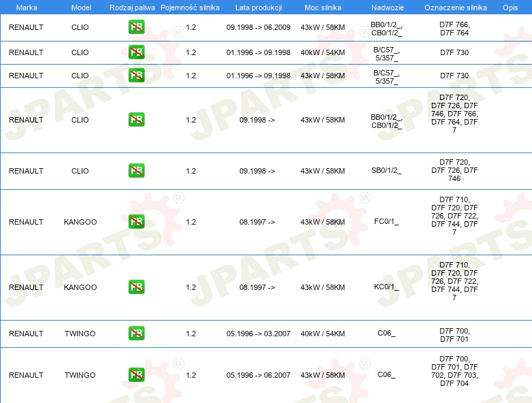Select body code SB0/1/2_
The image size is (532, 403).
click(x=386, y=170)
